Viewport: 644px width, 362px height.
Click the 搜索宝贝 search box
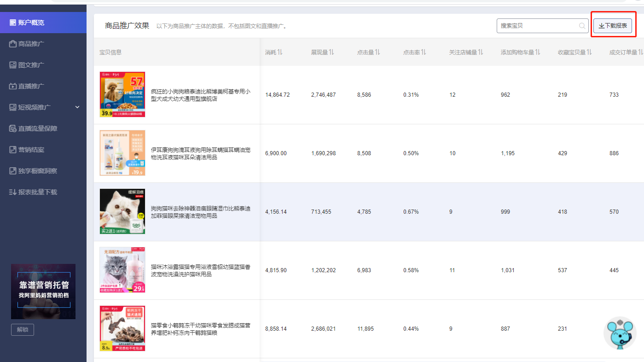[543, 26]
